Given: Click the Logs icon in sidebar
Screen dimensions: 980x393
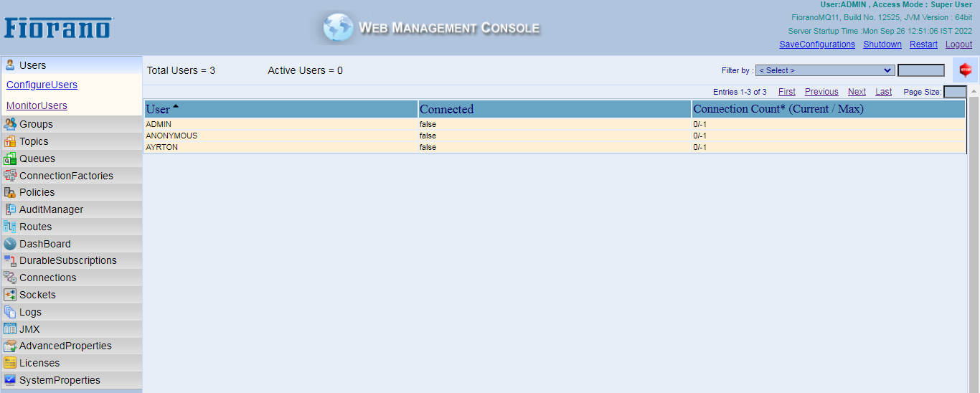Looking at the screenshot, I should (10, 312).
